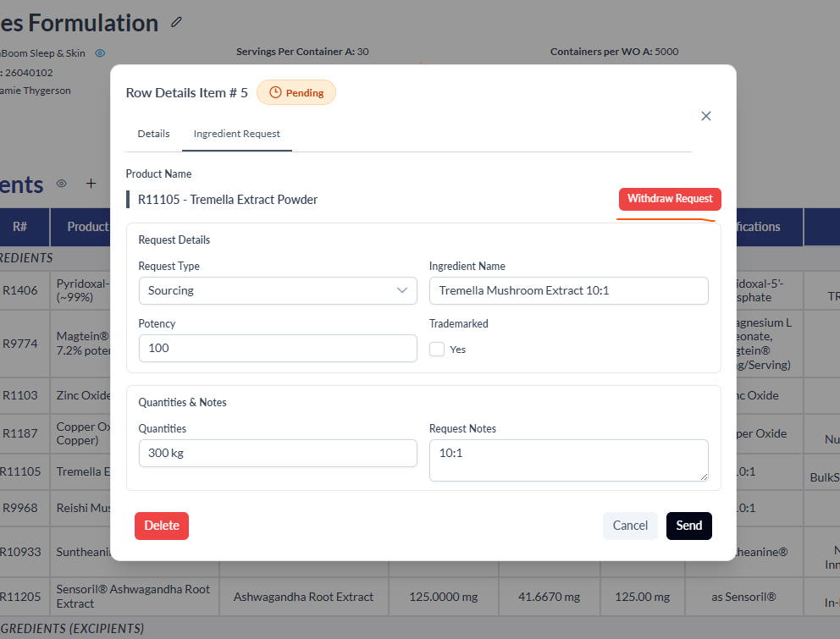Click the Pending status badge
The image size is (840, 639).
coord(296,92)
